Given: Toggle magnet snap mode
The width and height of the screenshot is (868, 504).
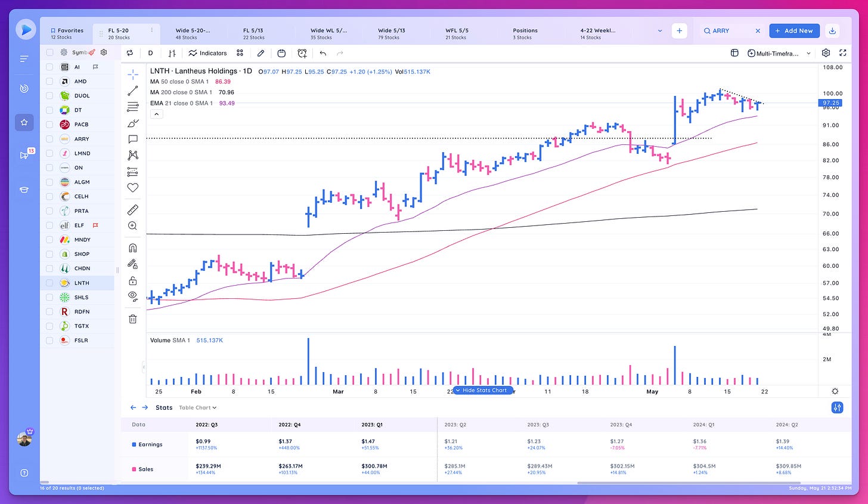Looking at the screenshot, I should pyautogui.click(x=133, y=248).
